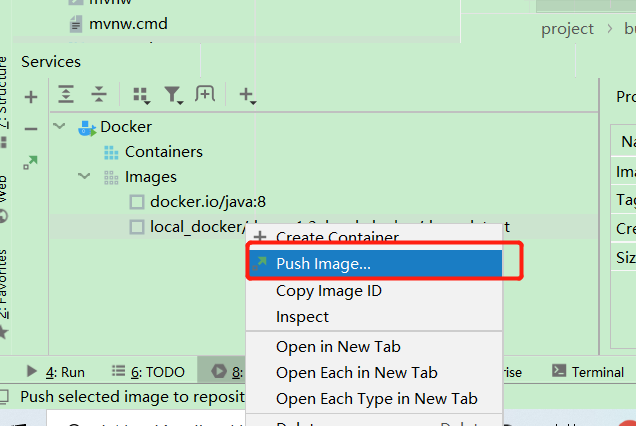Click the tool windows toggle in status bar corner
This screenshot has width=636, height=426.
tap(4, 397)
